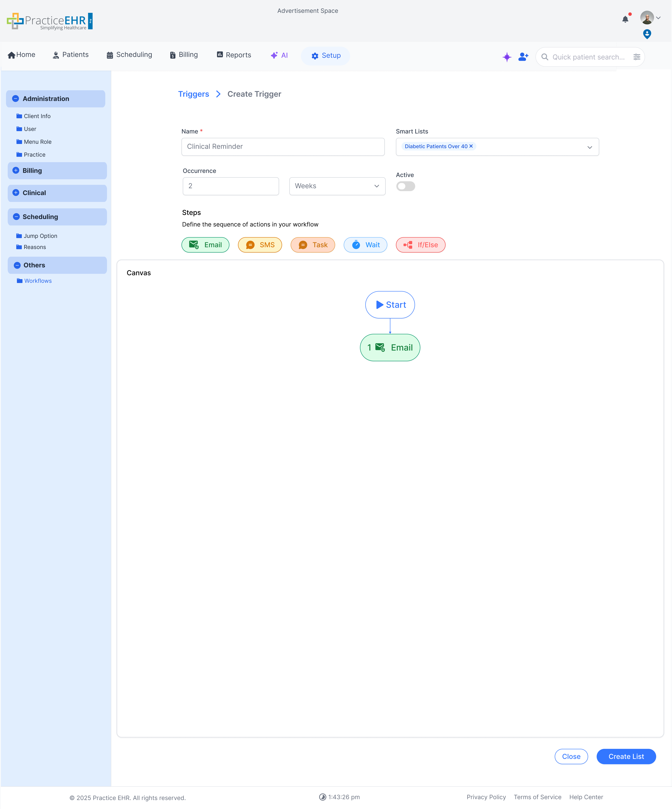Add a Wait step to the canvas
The image size is (672, 809).
pos(365,245)
